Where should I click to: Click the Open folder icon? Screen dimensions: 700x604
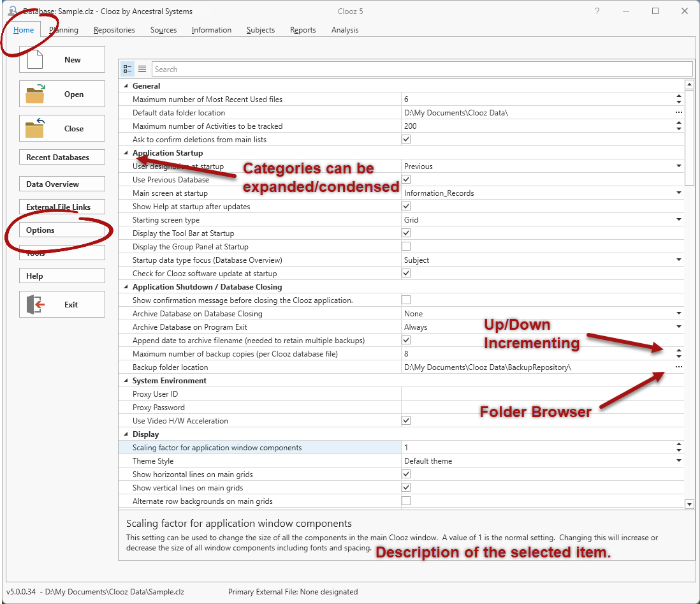click(34, 94)
